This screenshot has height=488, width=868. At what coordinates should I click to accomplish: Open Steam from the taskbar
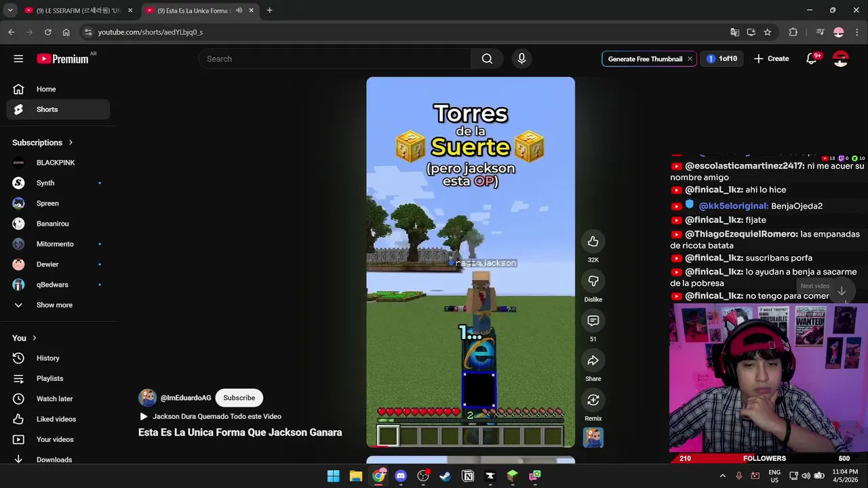446,476
